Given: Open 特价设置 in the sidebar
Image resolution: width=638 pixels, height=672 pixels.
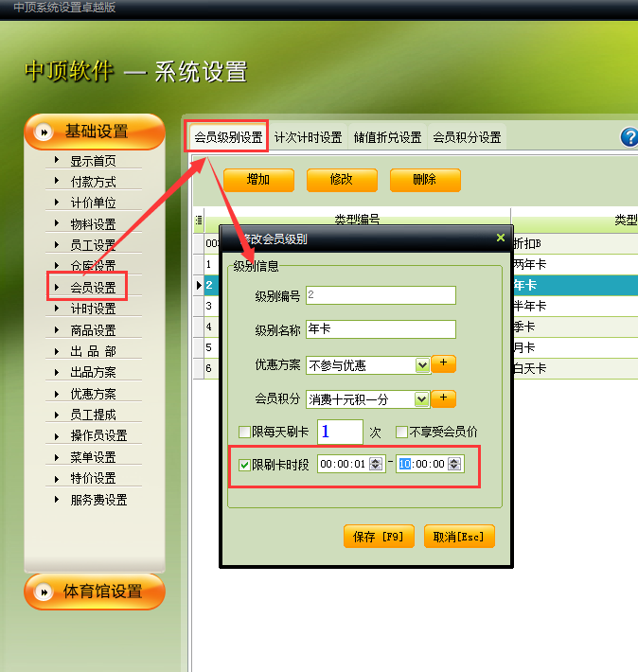Looking at the screenshot, I should point(93,478).
